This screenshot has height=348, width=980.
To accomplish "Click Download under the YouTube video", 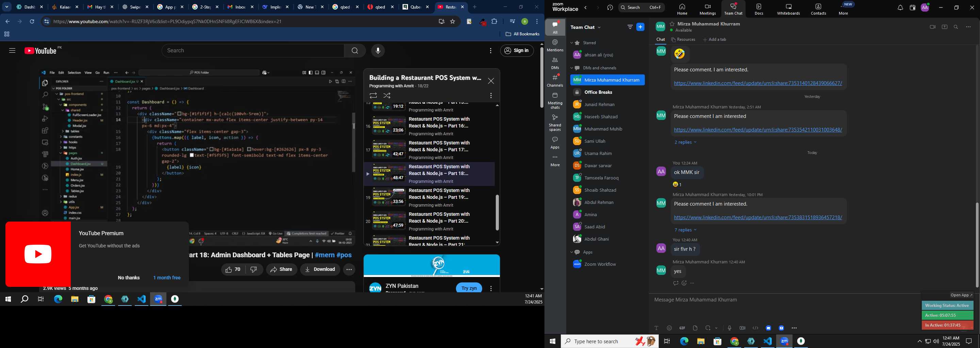I will (x=320, y=269).
